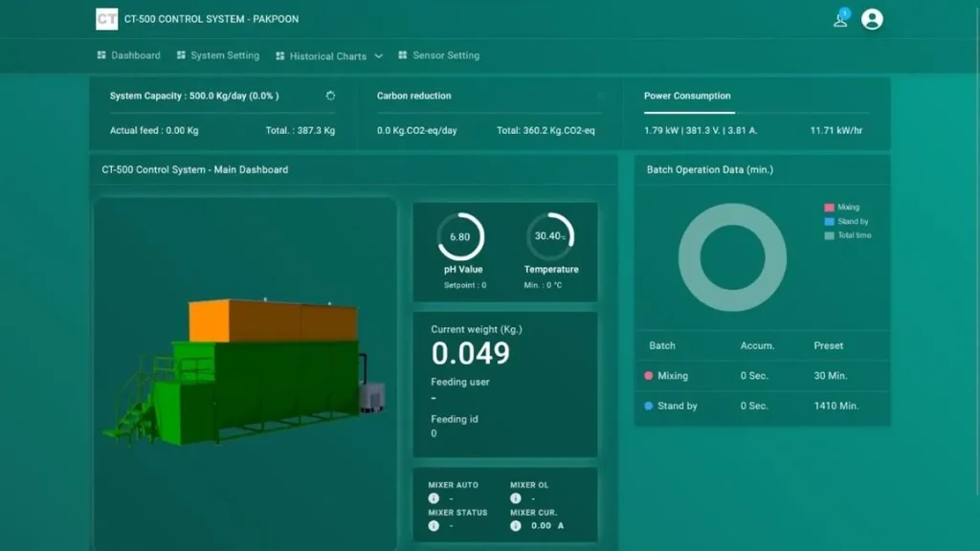Open the notifications bell with badge
This screenshot has width=980, height=551.
[x=841, y=19]
